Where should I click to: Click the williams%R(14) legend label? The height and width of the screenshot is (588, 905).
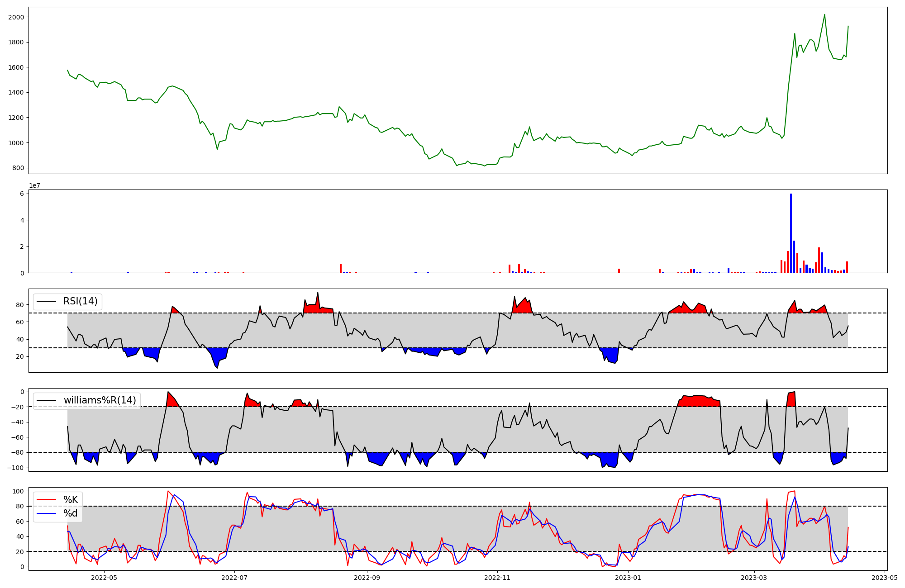[x=100, y=400]
